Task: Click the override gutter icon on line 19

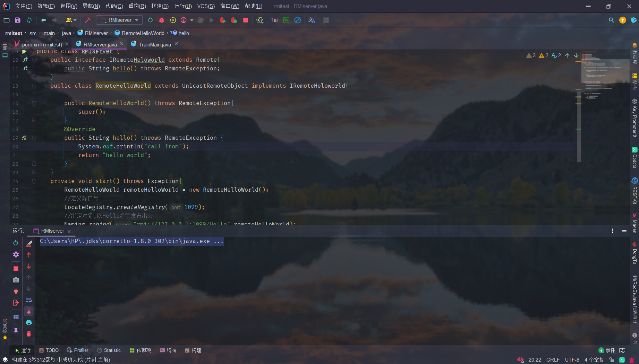Action: pyautogui.click(x=24, y=138)
